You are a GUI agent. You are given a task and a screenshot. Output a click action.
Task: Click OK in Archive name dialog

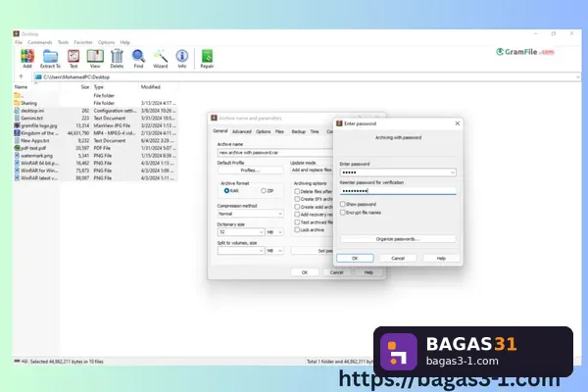(x=305, y=272)
